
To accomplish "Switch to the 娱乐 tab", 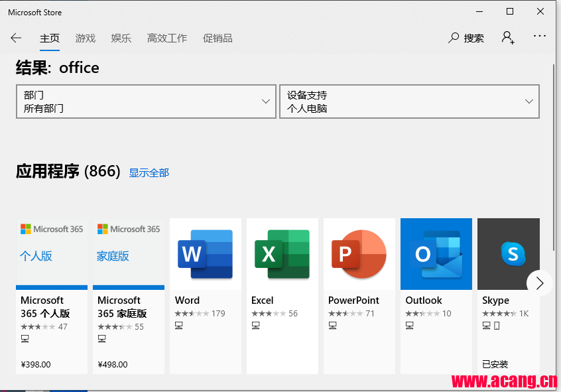I will pos(121,38).
